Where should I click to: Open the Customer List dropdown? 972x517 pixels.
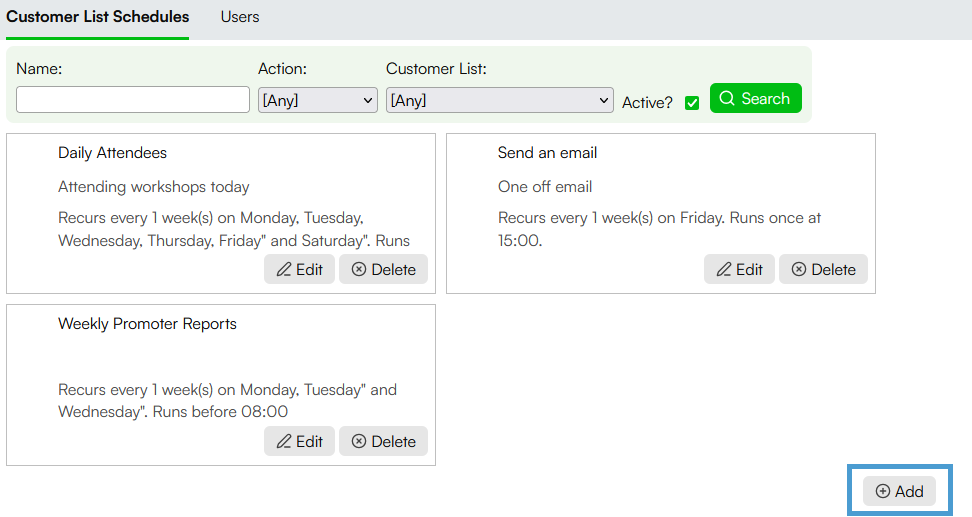pyautogui.click(x=500, y=100)
